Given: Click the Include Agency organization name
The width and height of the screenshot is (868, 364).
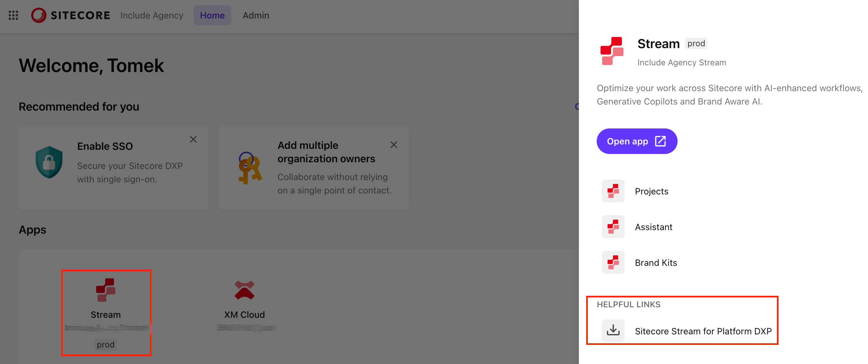Looking at the screenshot, I should click(x=152, y=15).
